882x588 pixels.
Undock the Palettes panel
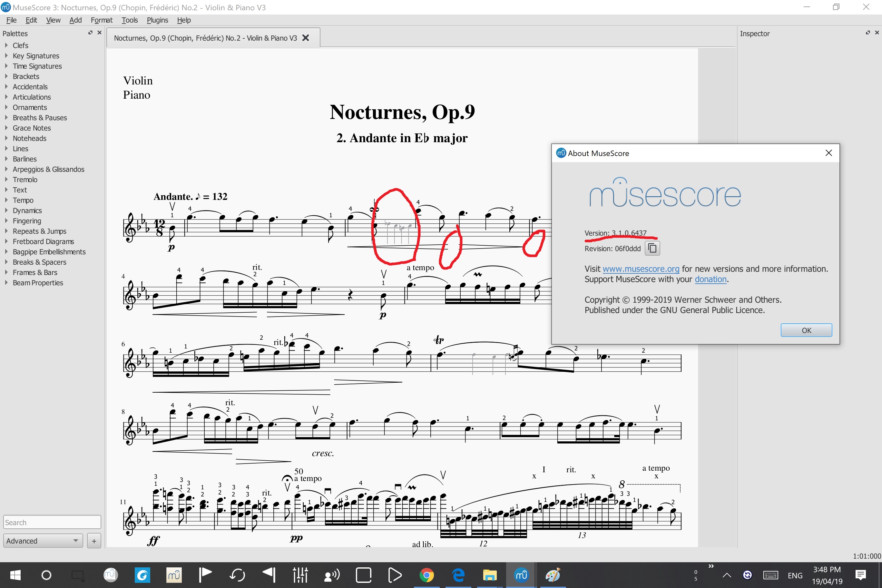click(x=90, y=33)
